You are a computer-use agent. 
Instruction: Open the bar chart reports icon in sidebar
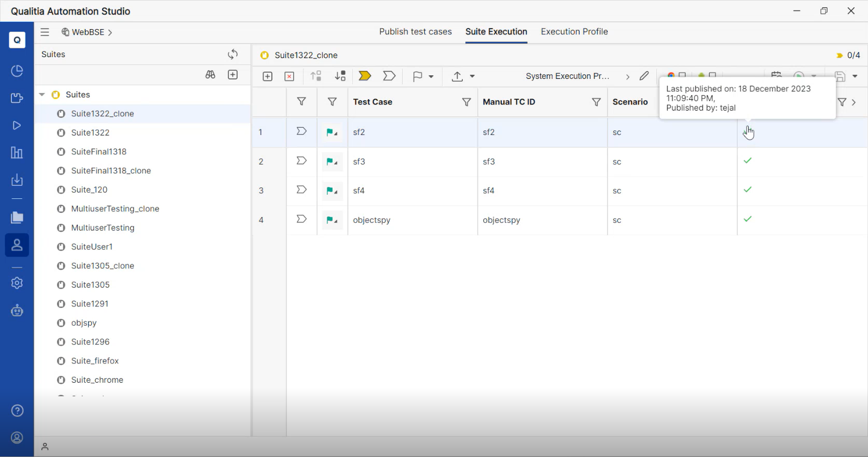[x=17, y=153]
